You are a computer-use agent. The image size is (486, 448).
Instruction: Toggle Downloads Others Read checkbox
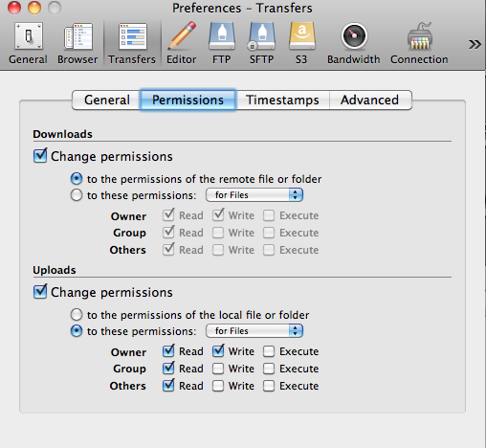[168, 250]
